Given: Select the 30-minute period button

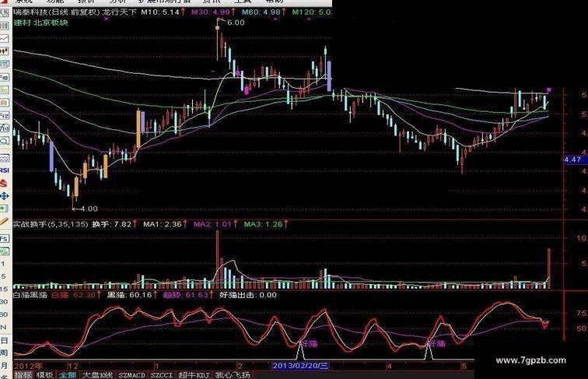Looking at the screenshot, I should click(4, 302).
